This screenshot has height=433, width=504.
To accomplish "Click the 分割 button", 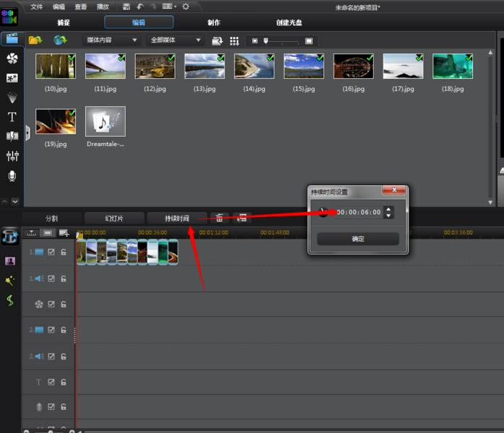I will tap(52, 218).
